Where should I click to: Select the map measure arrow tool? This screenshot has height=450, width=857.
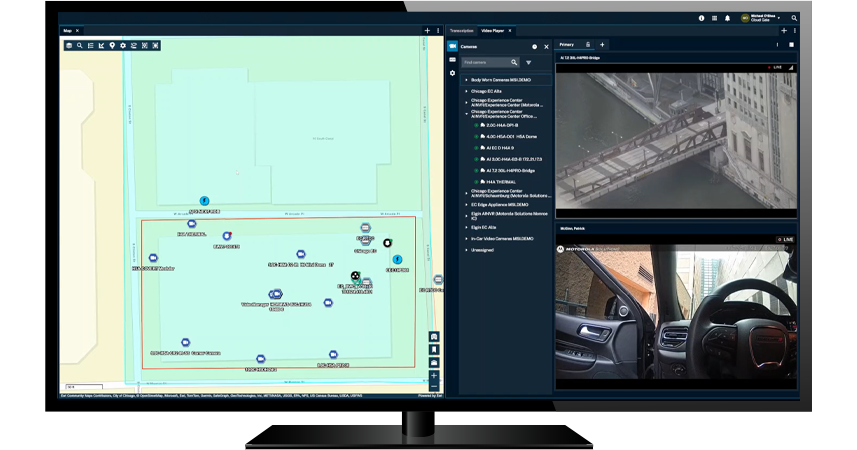point(102,45)
